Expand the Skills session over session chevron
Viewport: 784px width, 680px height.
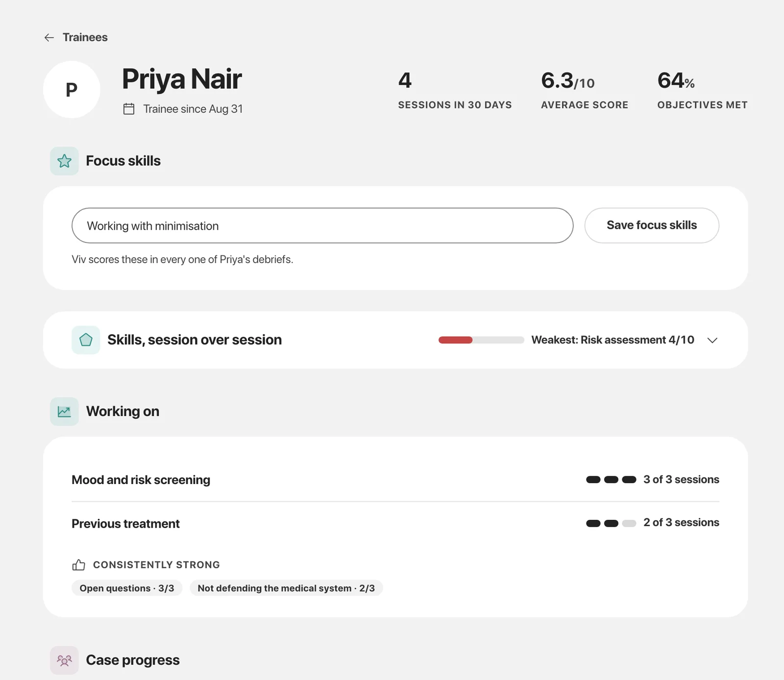pyautogui.click(x=712, y=340)
